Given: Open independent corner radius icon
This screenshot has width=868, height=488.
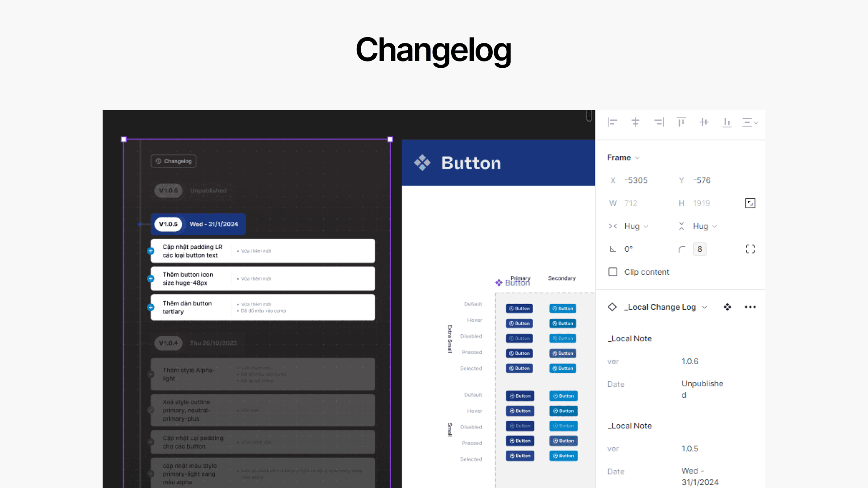Looking at the screenshot, I should click(x=750, y=249).
